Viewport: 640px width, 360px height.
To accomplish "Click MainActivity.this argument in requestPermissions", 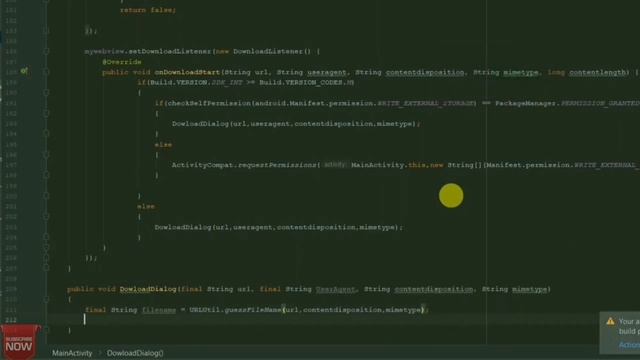I will click(388, 165).
